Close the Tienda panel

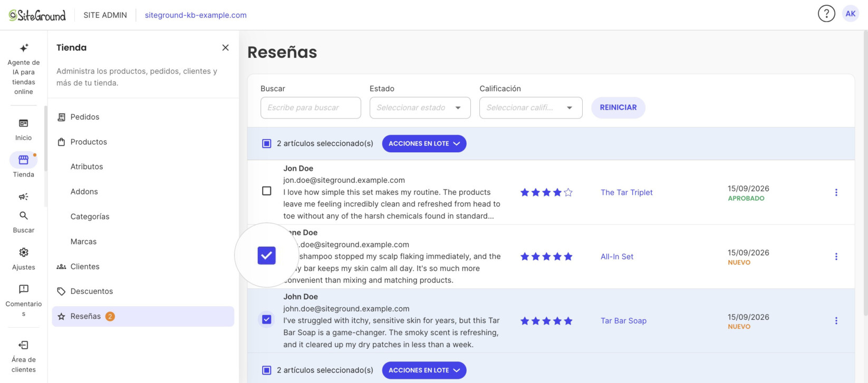(226, 47)
